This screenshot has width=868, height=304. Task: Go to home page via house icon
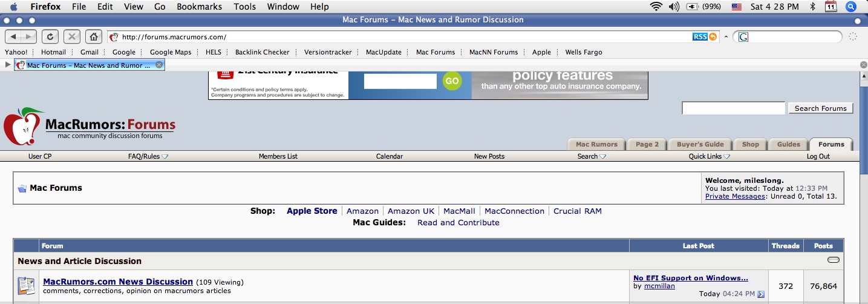tap(93, 37)
